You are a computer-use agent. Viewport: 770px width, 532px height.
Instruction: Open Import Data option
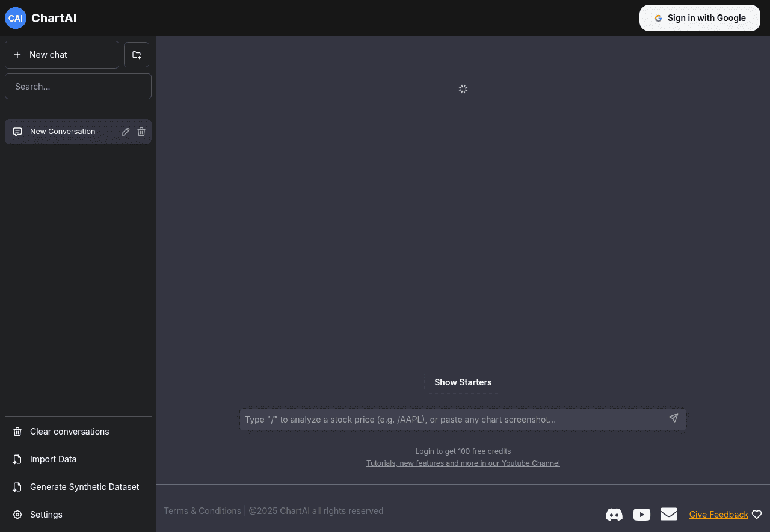tap(53, 459)
